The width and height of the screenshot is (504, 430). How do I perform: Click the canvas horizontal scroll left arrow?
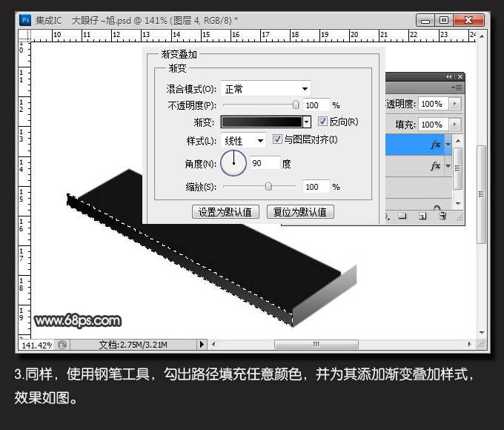coord(213,344)
